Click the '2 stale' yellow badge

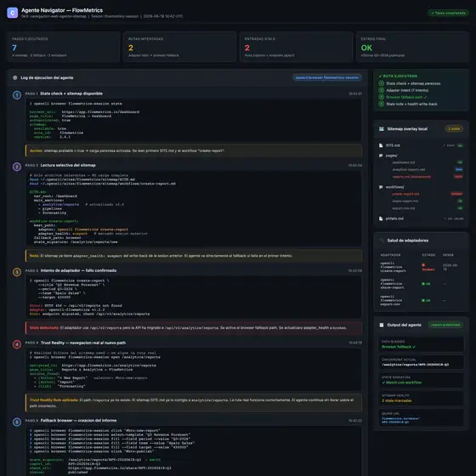pos(454,129)
